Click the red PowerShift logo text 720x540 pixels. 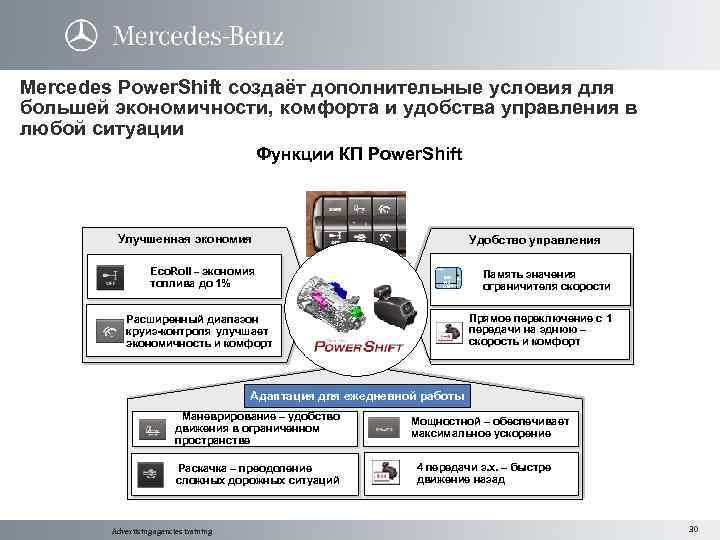359,346
